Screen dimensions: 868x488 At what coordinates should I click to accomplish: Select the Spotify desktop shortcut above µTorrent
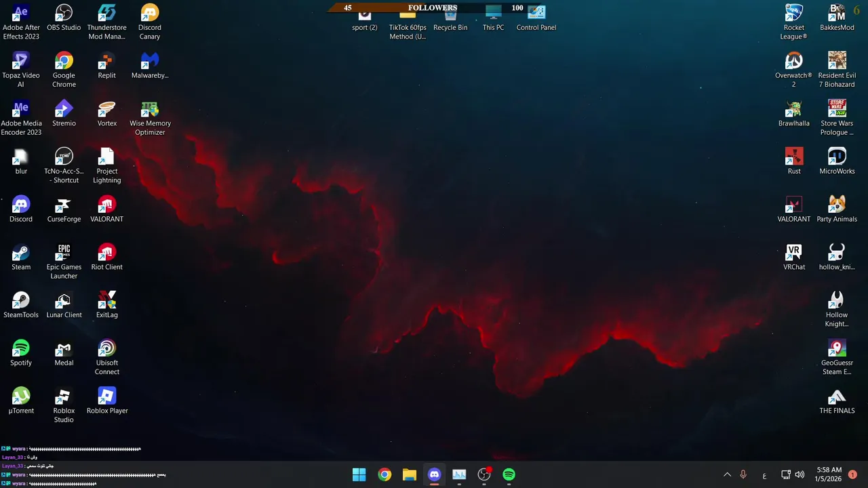point(21,352)
